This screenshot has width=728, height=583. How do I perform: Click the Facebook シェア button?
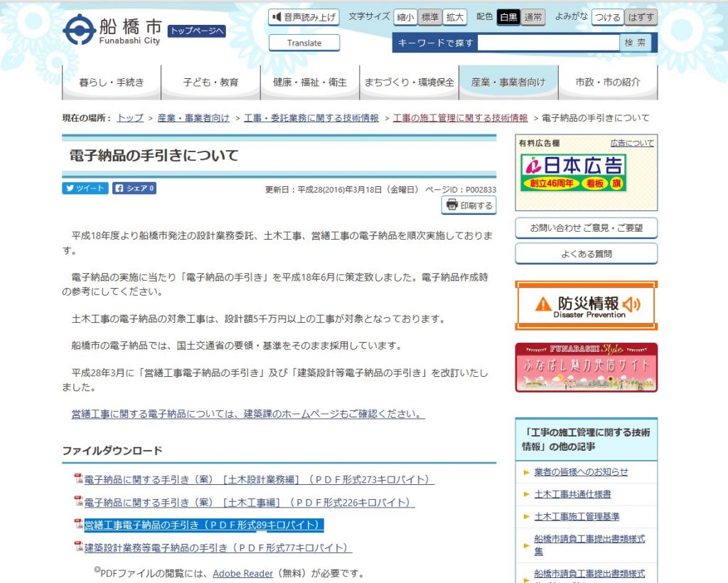(134, 188)
